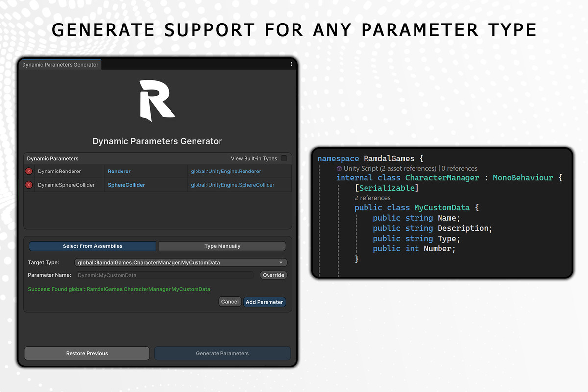The height and width of the screenshot is (392, 588).
Task: Click '2 references' code lens above MyCustomData
Action: click(372, 198)
